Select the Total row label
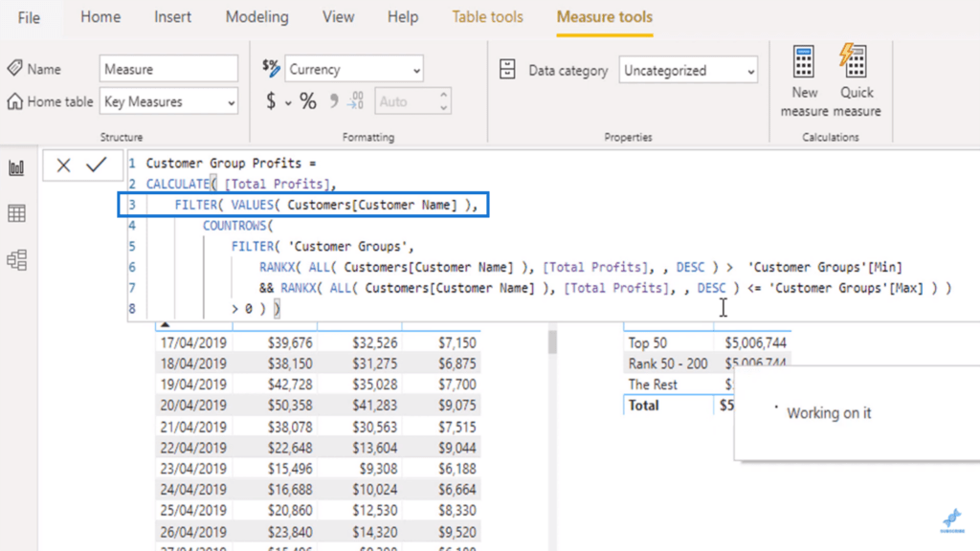This screenshot has width=980, height=551. [x=643, y=406]
